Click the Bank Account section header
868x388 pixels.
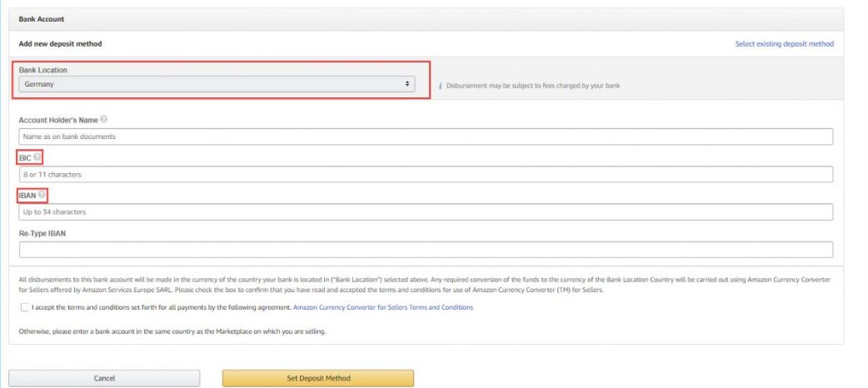[x=42, y=18]
